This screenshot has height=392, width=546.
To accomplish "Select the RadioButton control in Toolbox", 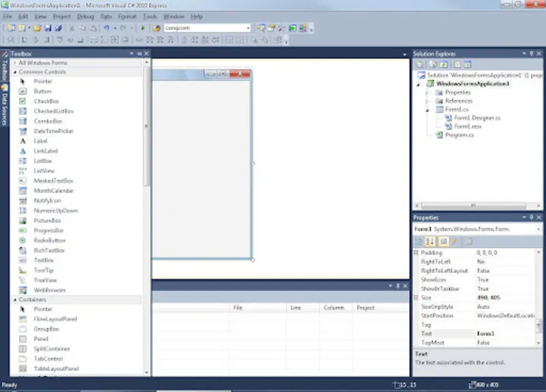I will [50, 241].
